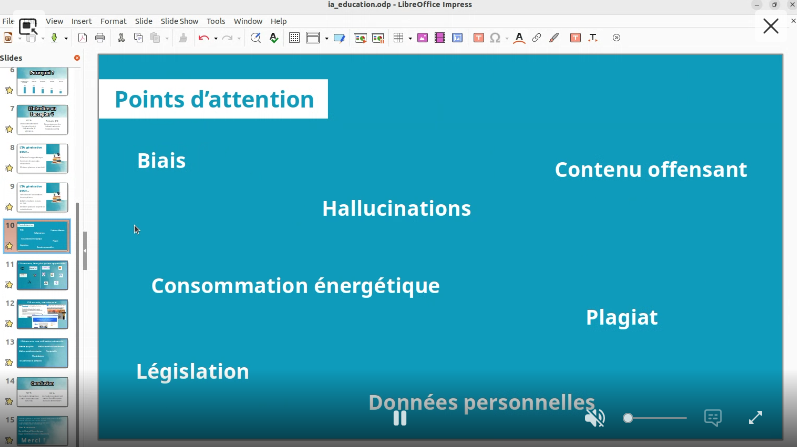Mute or unmute the video speaker icon
The height and width of the screenshot is (447, 797).
(594, 418)
